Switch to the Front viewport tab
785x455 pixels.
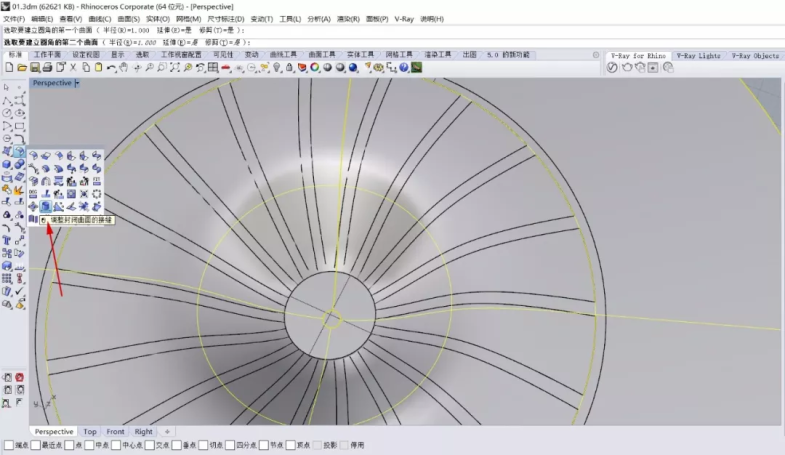pyautogui.click(x=116, y=432)
